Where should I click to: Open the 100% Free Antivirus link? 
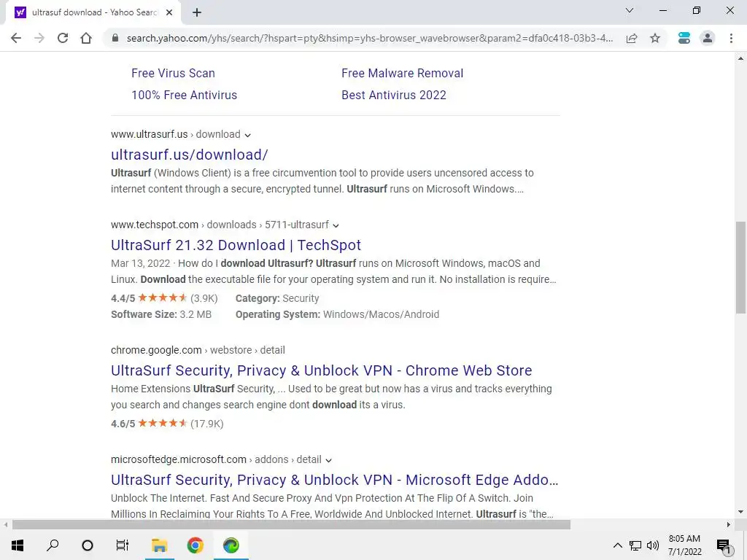(184, 95)
